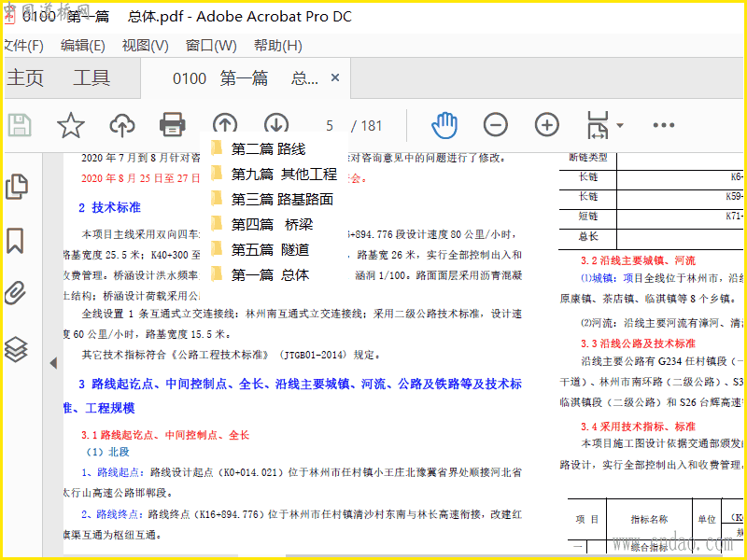The height and width of the screenshot is (560, 747).
Task: Open the bookmarks panel
Action: [x=15, y=241]
